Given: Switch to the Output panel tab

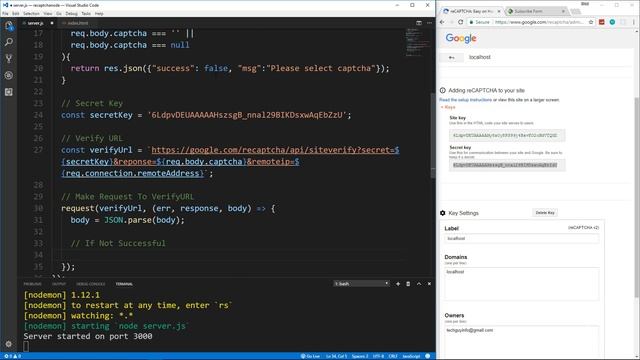Looking at the screenshot, I should [x=59, y=284].
